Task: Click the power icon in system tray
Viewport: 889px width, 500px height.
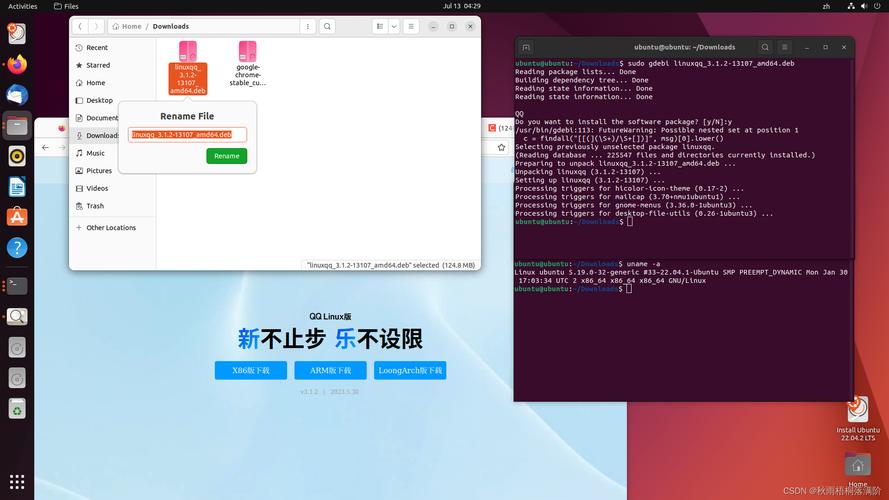Action: [877, 6]
